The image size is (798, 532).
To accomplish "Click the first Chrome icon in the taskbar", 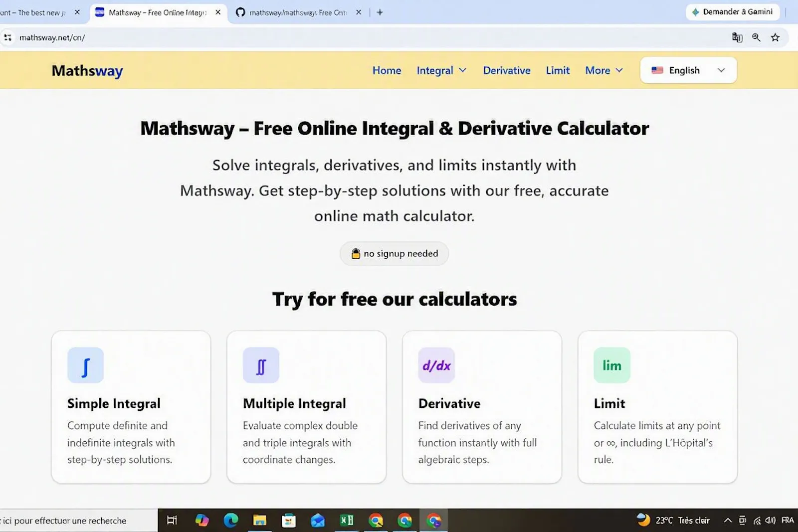I will (x=376, y=521).
